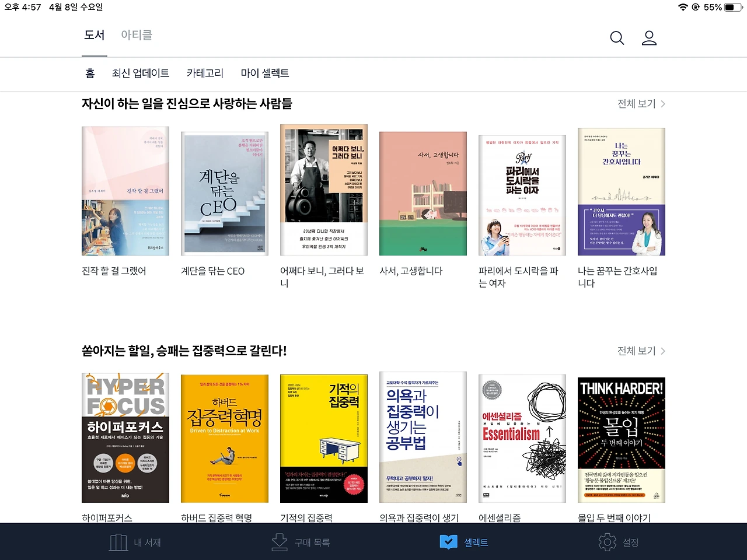Tap the 하이퍼포커스 title below its cover
747x560 pixels.
107,518
